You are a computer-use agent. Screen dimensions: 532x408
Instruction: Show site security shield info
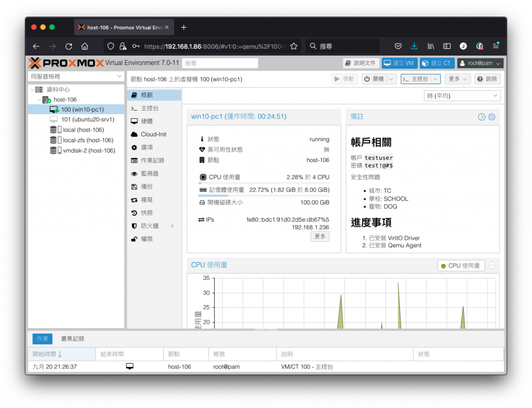(x=111, y=46)
